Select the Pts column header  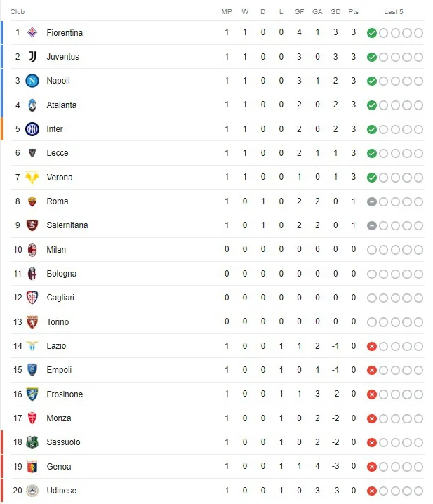pos(353,11)
